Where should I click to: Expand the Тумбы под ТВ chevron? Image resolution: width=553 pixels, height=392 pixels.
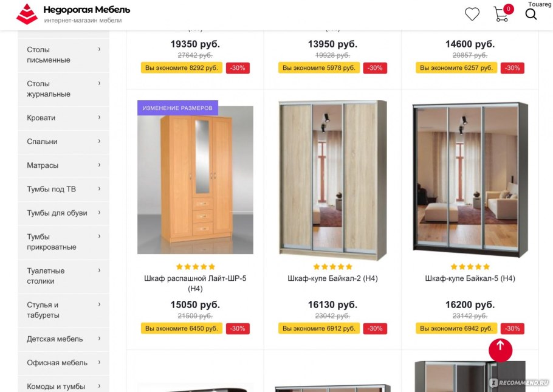99,189
